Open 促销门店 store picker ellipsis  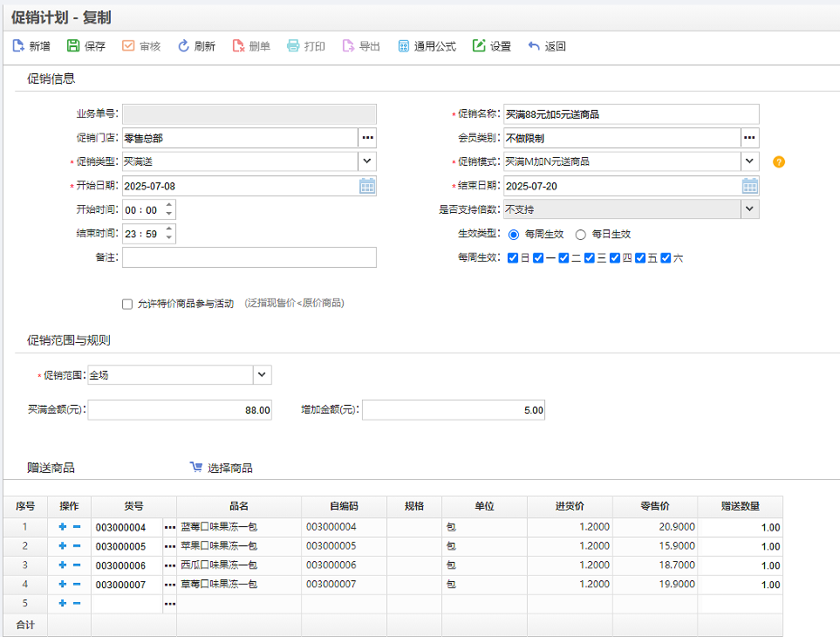pyautogui.click(x=367, y=138)
